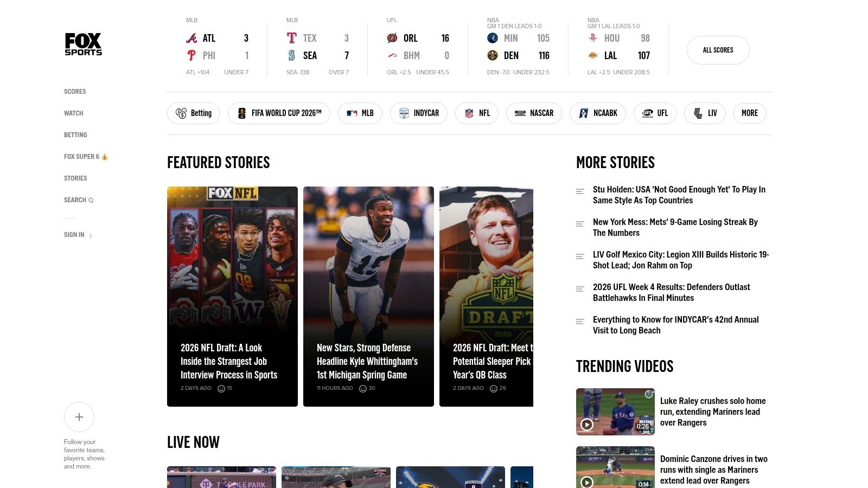Select the NFL tab in sports bar
The width and height of the screenshot is (868, 488).
477,113
